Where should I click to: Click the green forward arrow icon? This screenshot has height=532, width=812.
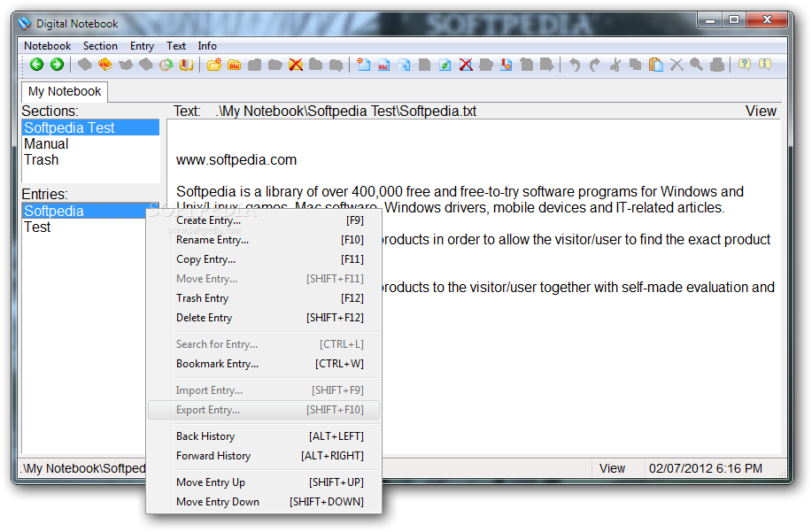pos(57,65)
